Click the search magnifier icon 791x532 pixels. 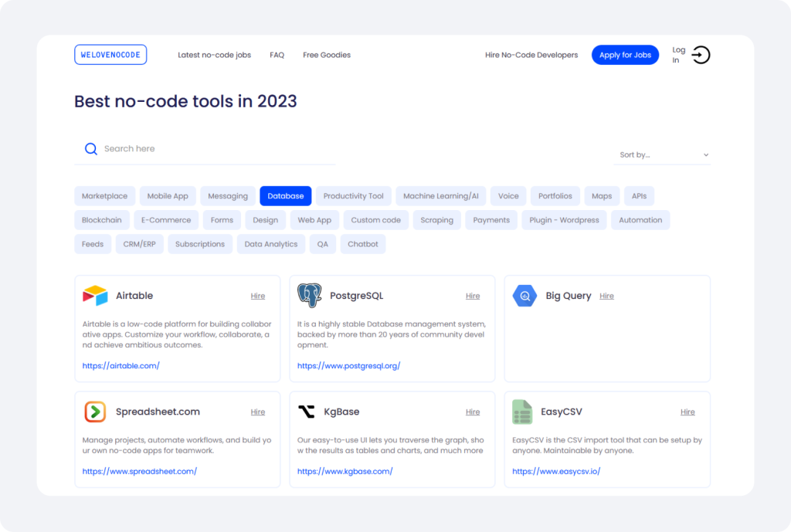(x=91, y=149)
